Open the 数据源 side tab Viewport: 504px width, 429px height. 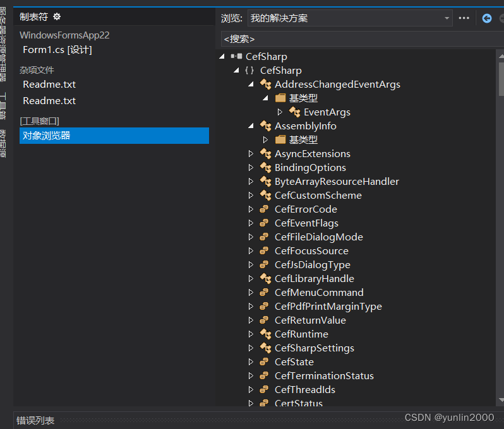pos(3,143)
